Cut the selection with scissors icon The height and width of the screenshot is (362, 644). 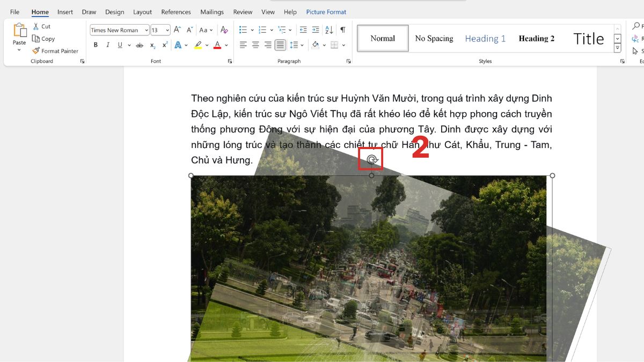(x=36, y=26)
